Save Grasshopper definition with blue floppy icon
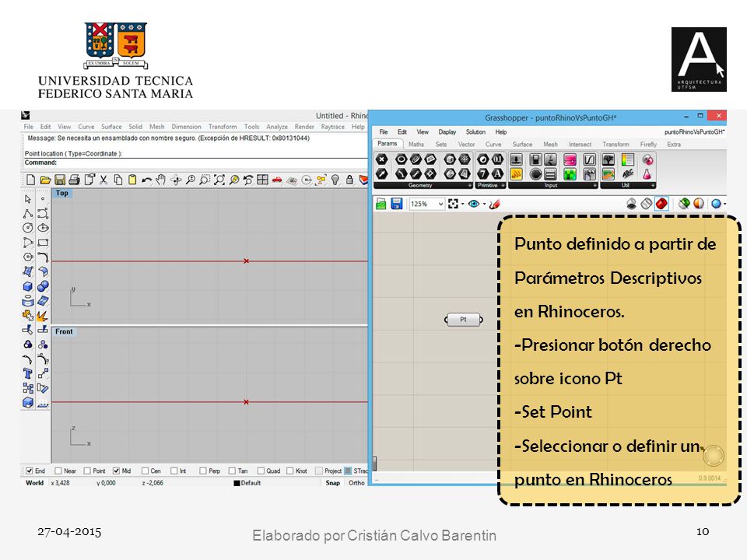This screenshot has height=560, width=747. tap(396, 204)
